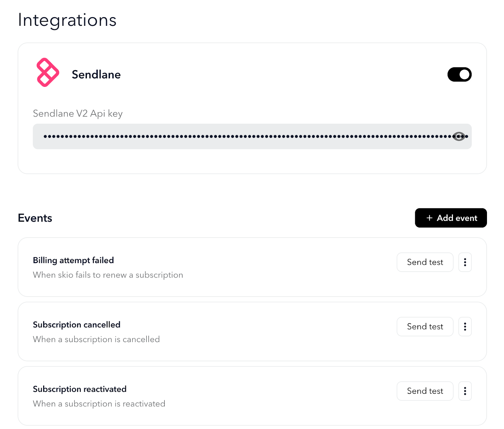
Task: Click the Events section heading
Action: [35, 218]
